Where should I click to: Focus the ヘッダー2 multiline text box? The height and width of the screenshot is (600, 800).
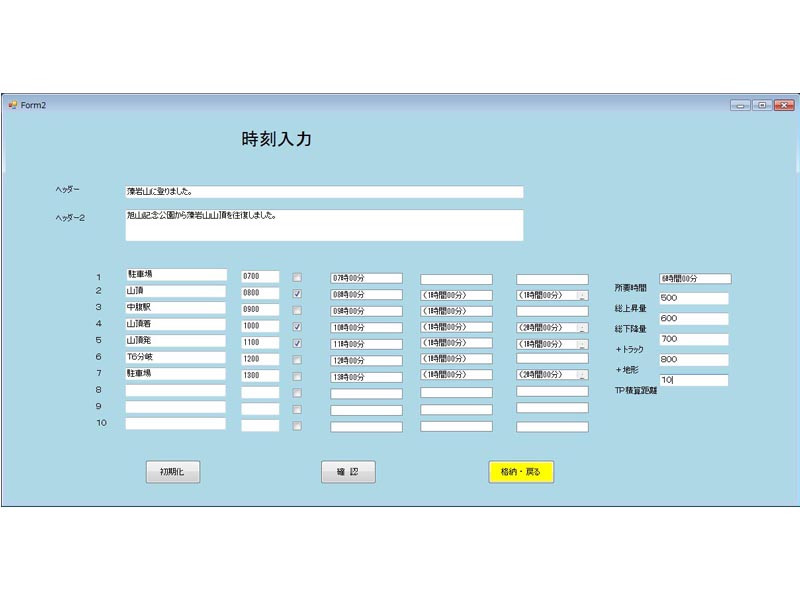point(323,225)
